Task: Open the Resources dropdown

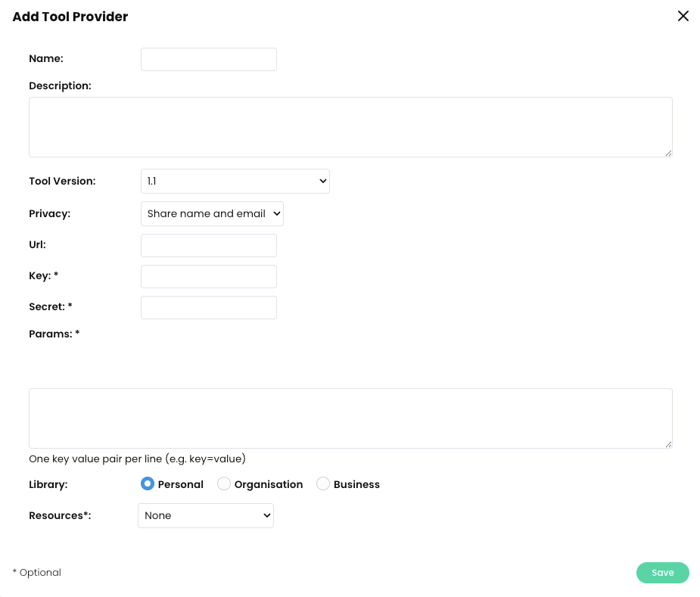Action: pyautogui.click(x=205, y=515)
